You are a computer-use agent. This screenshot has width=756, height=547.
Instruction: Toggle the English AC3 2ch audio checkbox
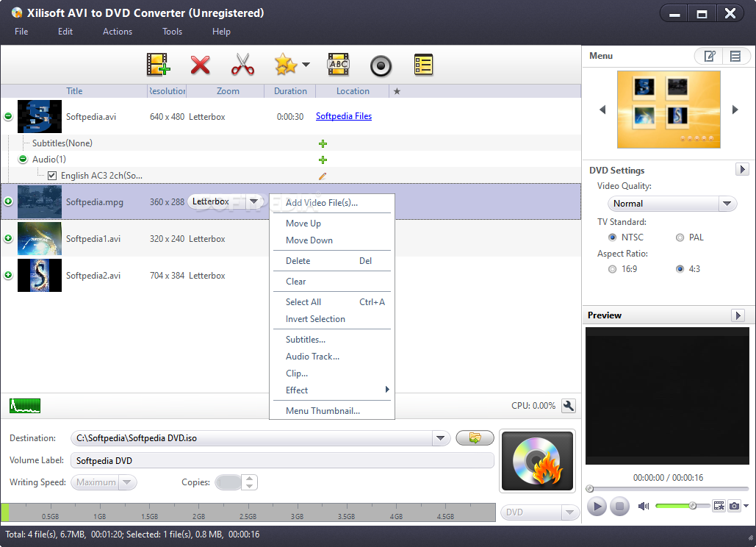coord(52,176)
